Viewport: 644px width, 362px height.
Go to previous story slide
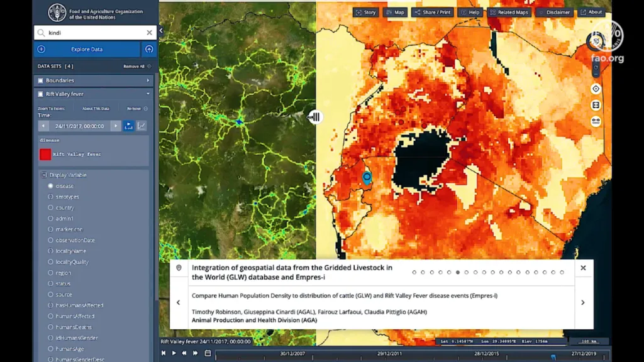[x=178, y=302]
